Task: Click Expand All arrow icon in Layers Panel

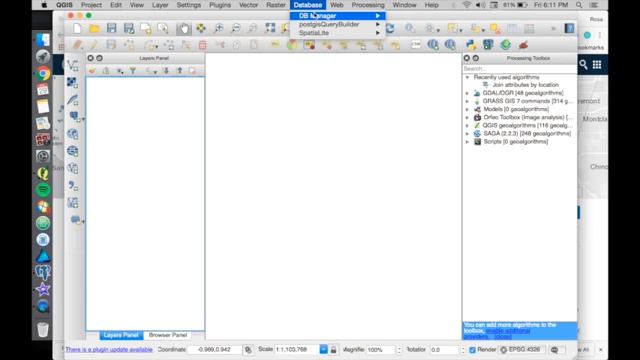Action: pyautogui.click(x=166, y=71)
